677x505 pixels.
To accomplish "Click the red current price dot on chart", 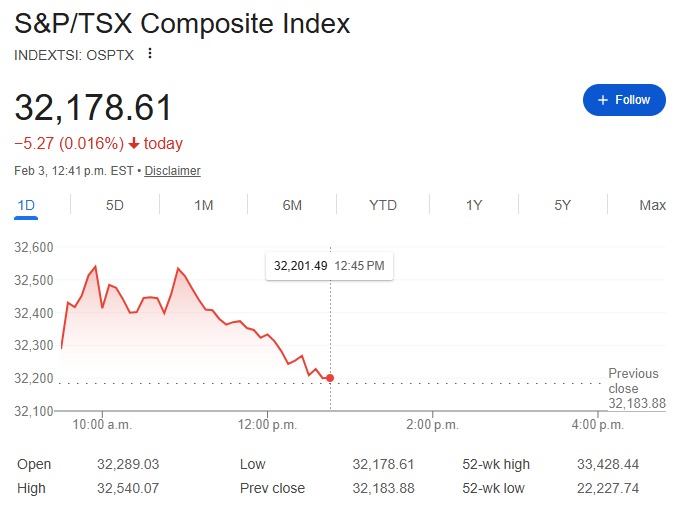I will 330,378.
